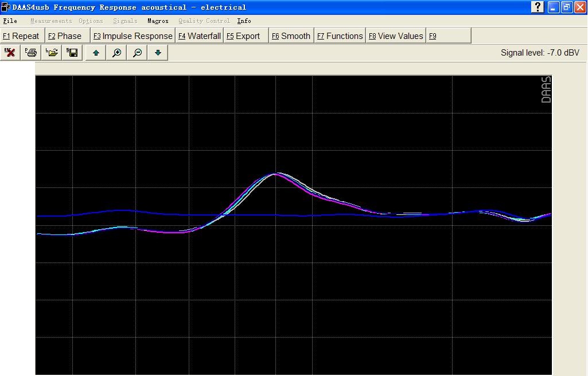Open the Info menu
The width and height of the screenshot is (588, 376).
tap(244, 21)
